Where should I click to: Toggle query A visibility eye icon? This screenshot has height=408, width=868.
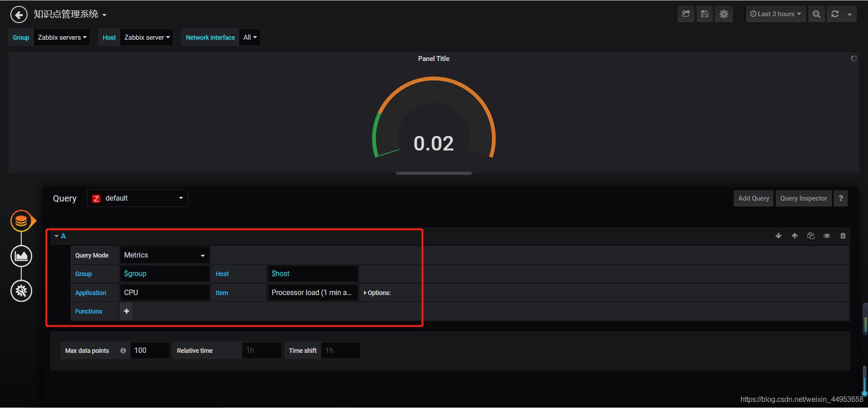[827, 236]
